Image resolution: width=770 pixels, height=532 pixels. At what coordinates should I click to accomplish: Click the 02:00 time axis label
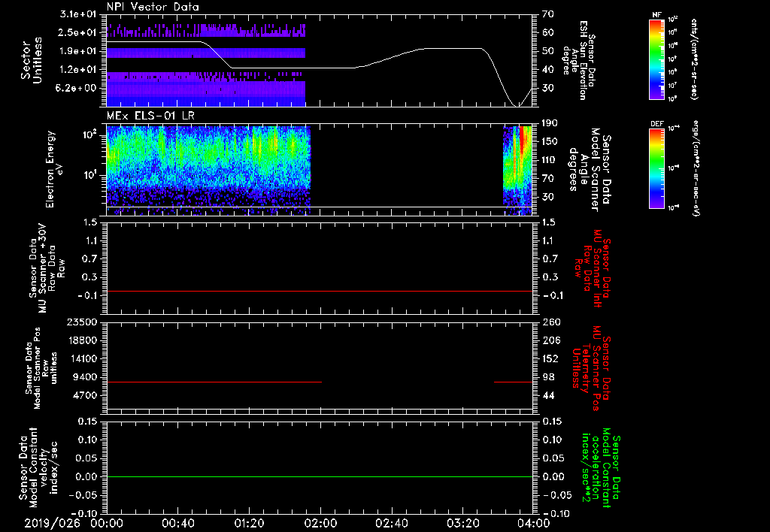click(320, 523)
